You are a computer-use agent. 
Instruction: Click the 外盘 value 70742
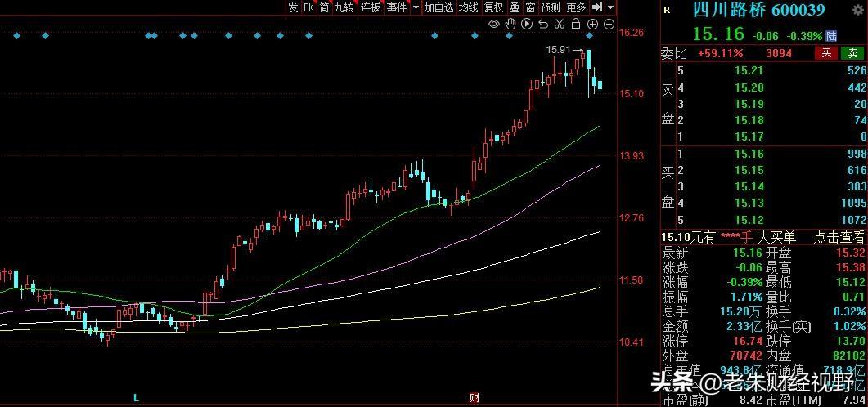click(x=747, y=356)
